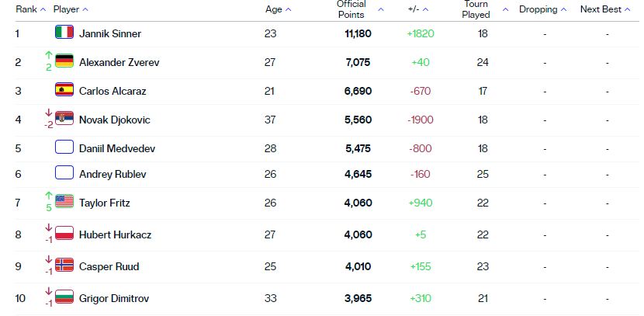Click Jannik Sinner's 11,180 official points
The image size is (644, 316).
[x=358, y=33]
